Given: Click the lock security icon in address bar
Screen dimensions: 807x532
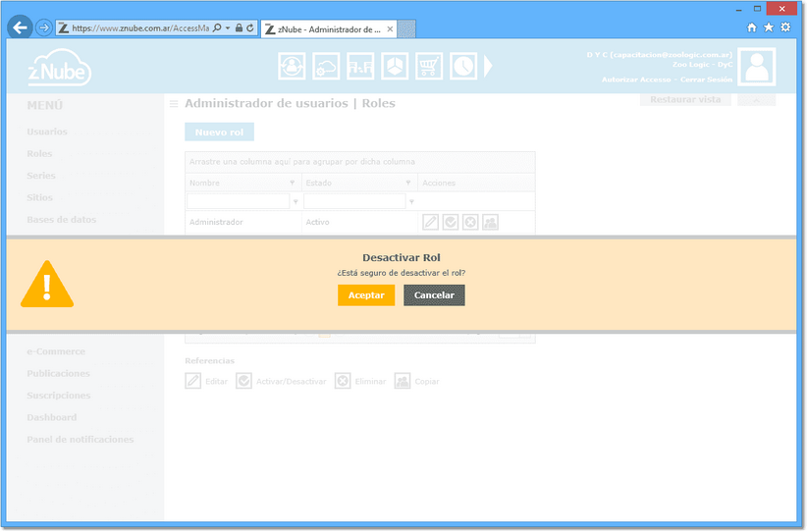Looking at the screenshot, I should click(239, 28).
